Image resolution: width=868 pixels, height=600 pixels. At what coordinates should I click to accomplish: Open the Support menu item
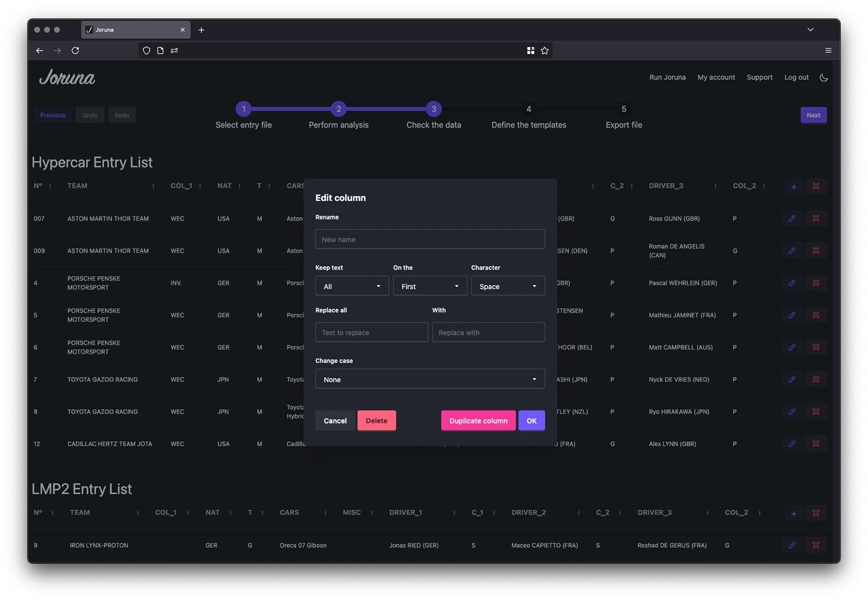tap(759, 77)
